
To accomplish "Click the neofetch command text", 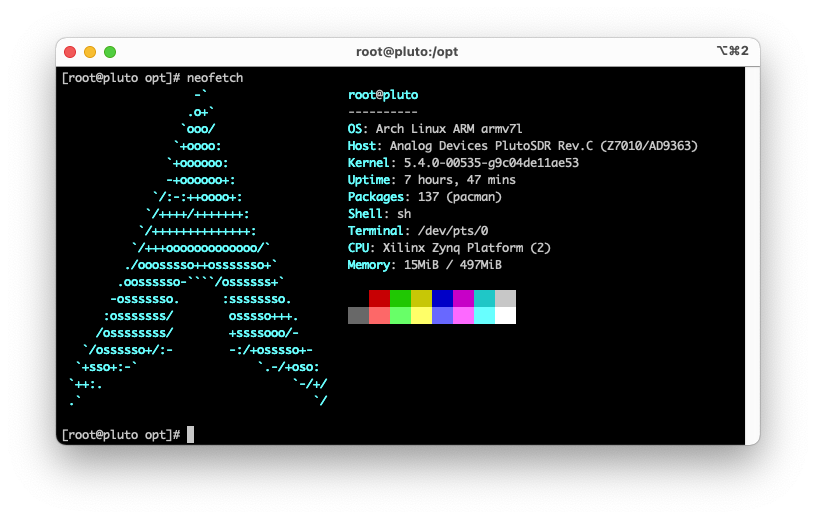I will click(x=215, y=78).
